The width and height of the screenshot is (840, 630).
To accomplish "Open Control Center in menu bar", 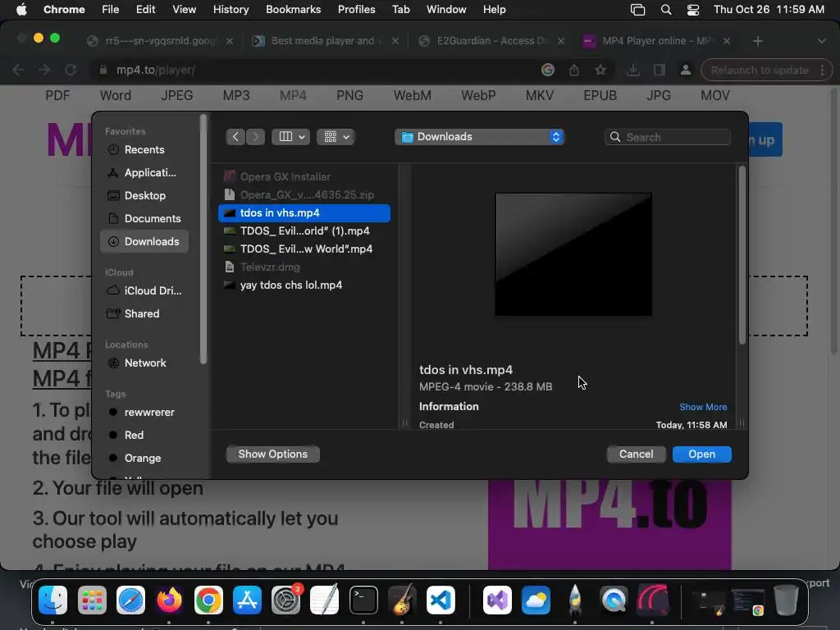I will pos(692,10).
